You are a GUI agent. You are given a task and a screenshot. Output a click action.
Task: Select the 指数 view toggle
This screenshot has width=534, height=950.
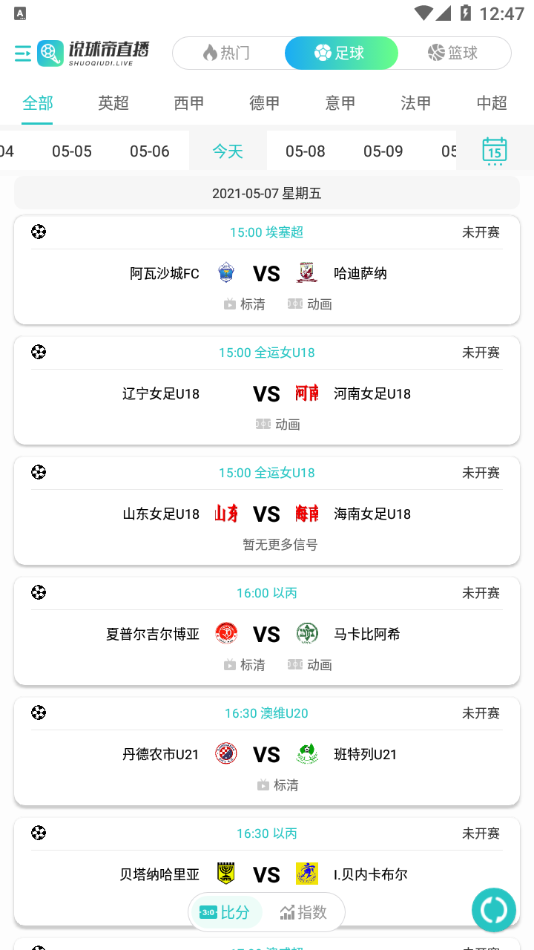[303, 912]
